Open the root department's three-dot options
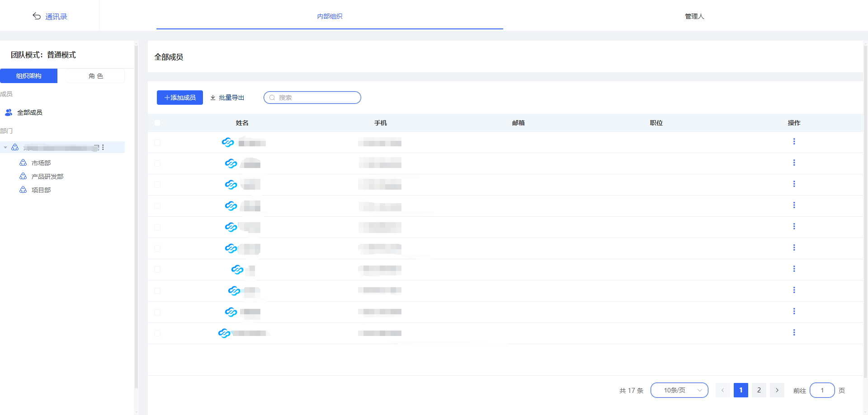Viewport: 868px width, 415px height. pyautogui.click(x=103, y=147)
